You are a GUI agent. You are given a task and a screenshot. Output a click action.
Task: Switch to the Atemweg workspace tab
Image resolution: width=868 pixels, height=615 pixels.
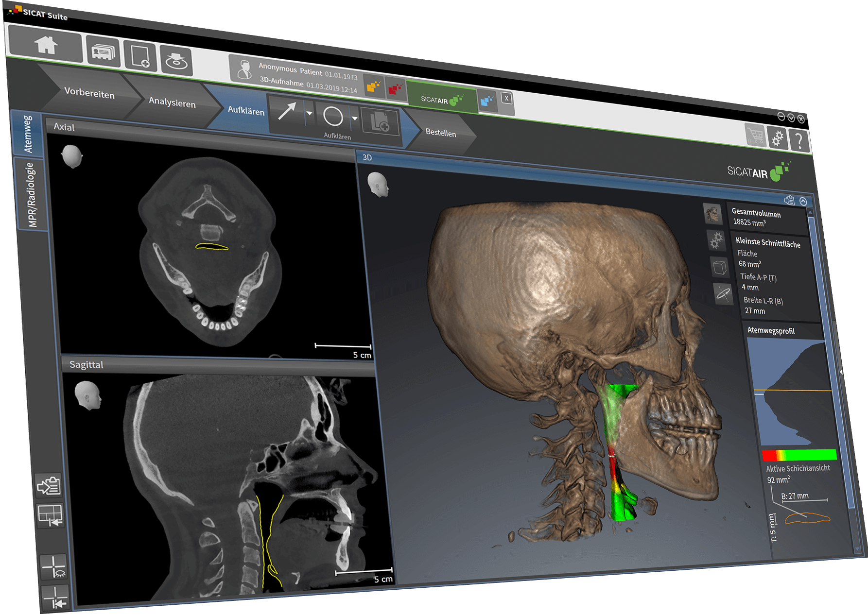[28, 134]
